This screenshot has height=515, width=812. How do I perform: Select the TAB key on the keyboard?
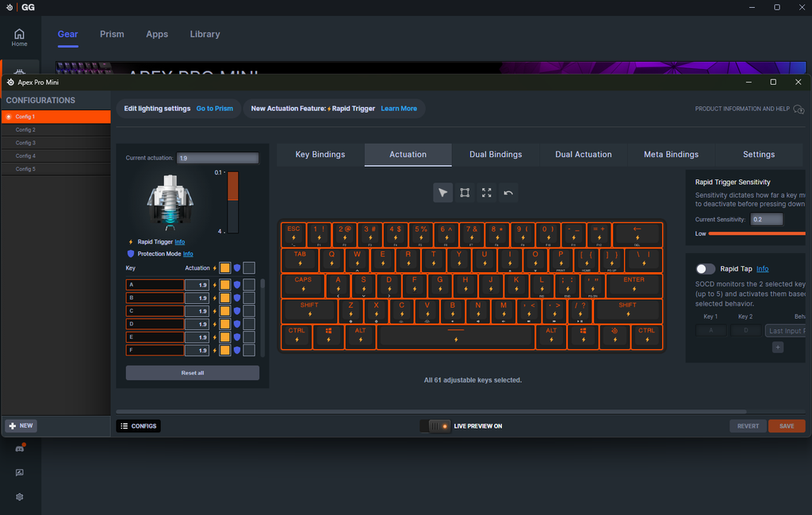[x=300, y=260]
